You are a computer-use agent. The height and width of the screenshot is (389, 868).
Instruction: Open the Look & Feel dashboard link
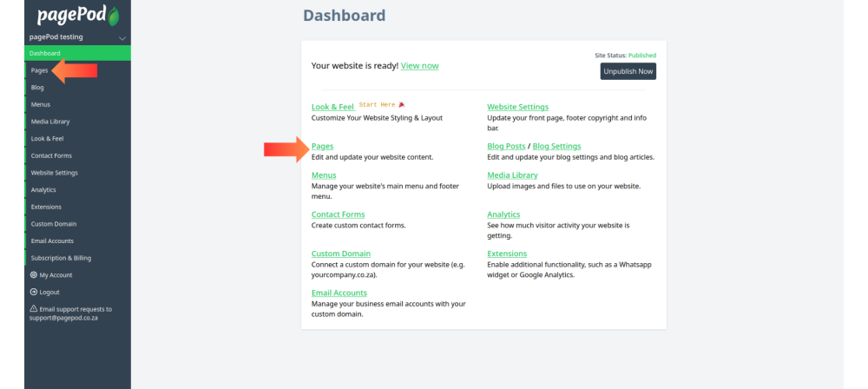[332, 107]
